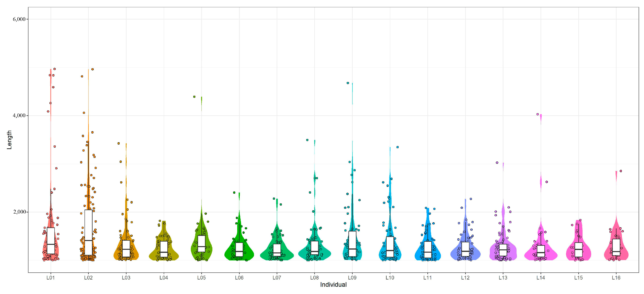This screenshot has width=644, height=294.
Task: Click the top outlier point of L03
Action: point(119,143)
